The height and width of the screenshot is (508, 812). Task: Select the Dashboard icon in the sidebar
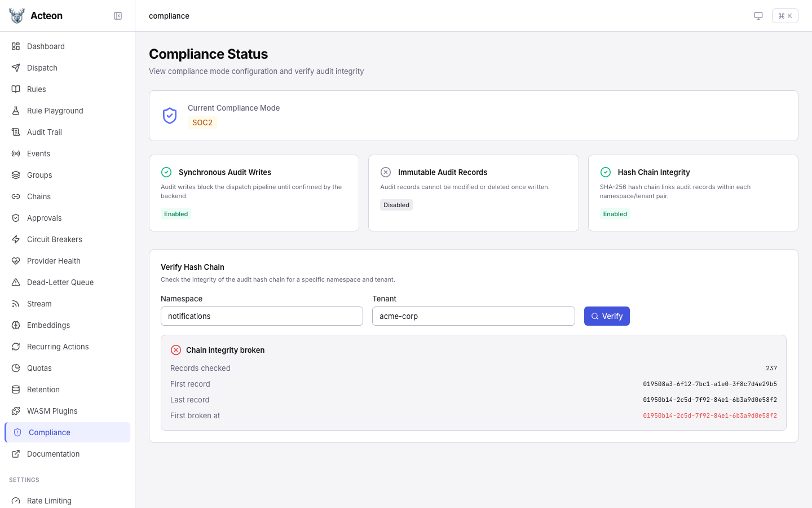tap(16, 46)
